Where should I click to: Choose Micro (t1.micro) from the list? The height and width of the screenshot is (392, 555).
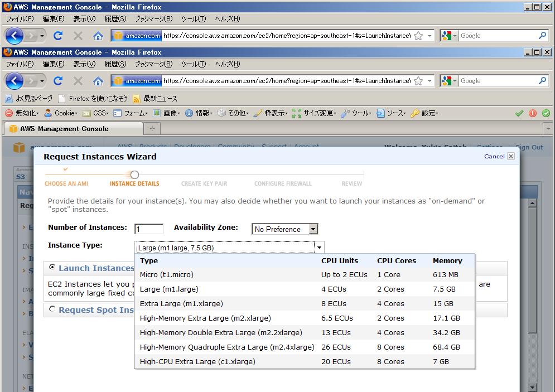coord(167,275)
